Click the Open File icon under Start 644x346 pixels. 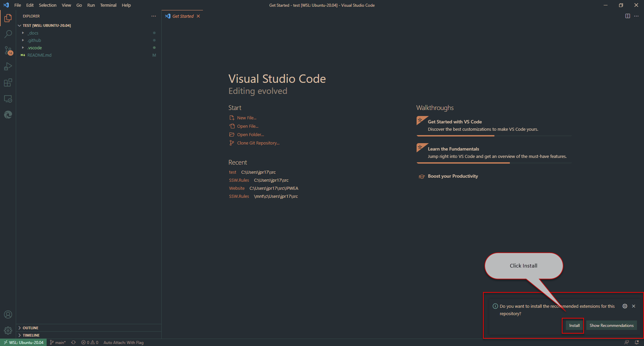tap(232, 126)
